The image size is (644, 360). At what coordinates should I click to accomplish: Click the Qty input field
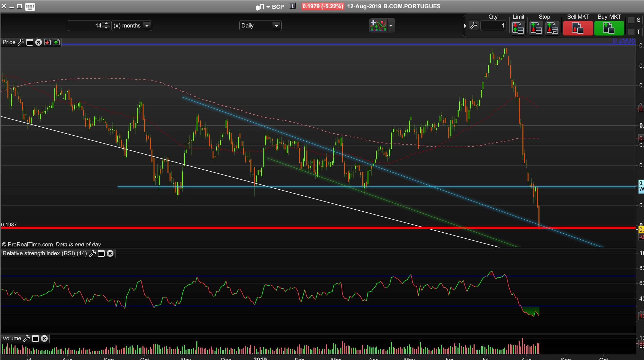point(493,26)
